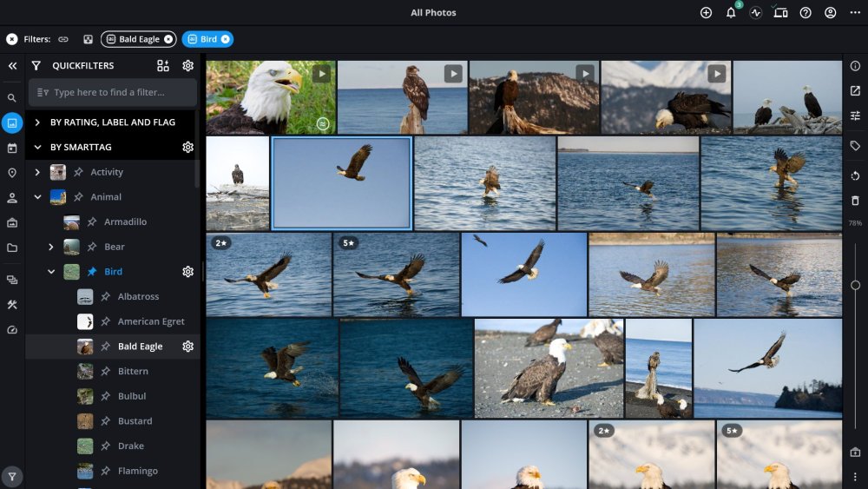
Task: Expand the Bear smart tag
Action: (51, 247)
